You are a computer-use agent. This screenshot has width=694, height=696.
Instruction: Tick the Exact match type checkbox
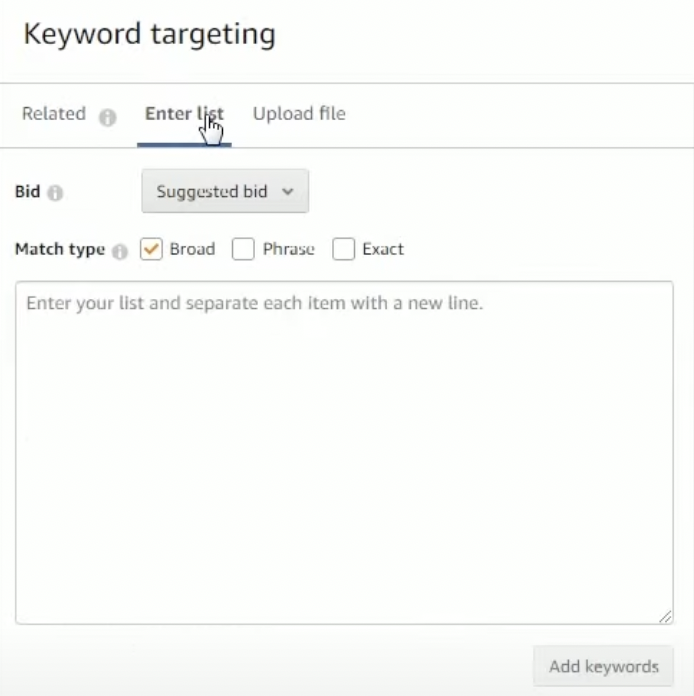[344, 250]
